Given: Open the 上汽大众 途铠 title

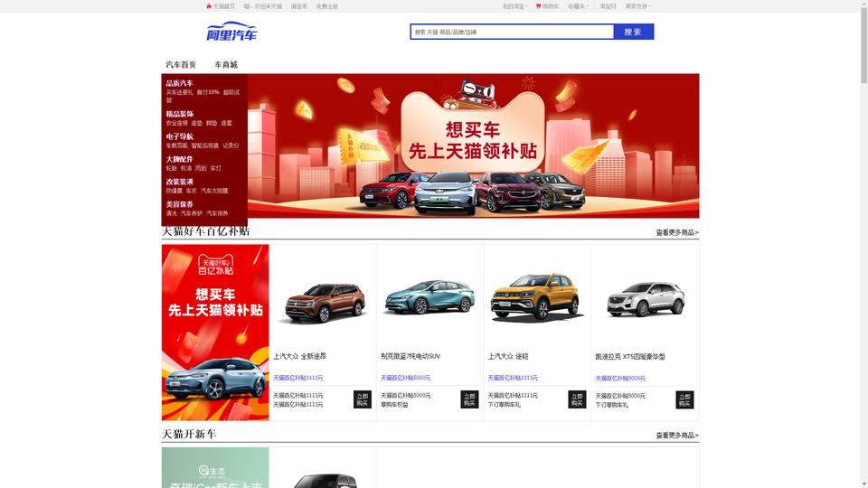Looking at the screenshot, I should [x=507, y=356].
